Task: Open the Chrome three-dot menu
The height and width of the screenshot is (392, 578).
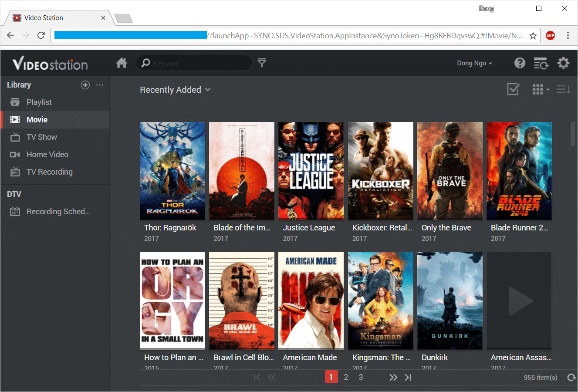Action: 568,36
